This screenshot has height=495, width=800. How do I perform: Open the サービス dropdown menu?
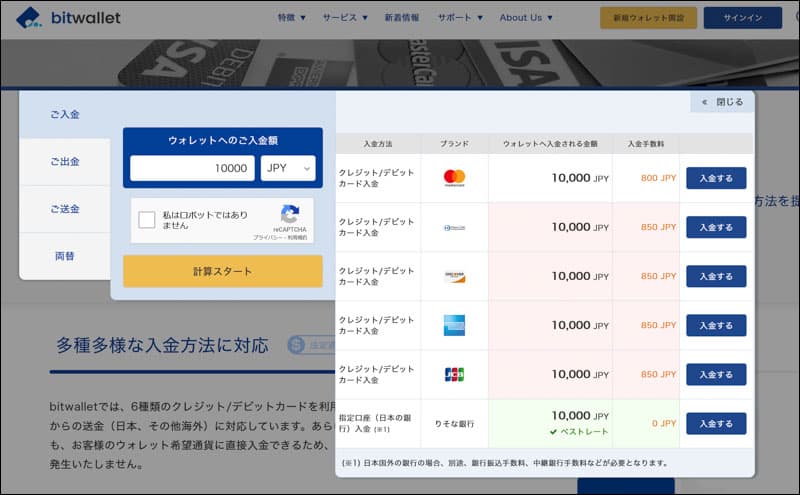(x=345, y=18)
